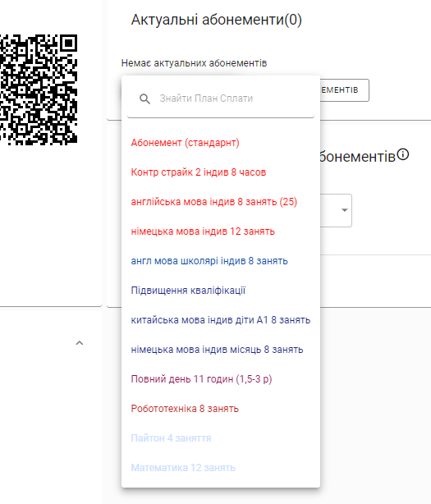The width and height of the screenshot is (431, 504).
Task: Click the partially hidden ЕМЕНТІВ button
Action: click(344, 90)
